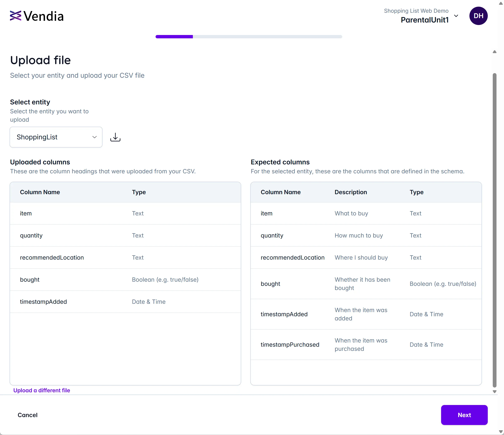This screenshot has height=435, width=504.
Task: Click 'When the item was purchased' description
Action: point(361,345)
